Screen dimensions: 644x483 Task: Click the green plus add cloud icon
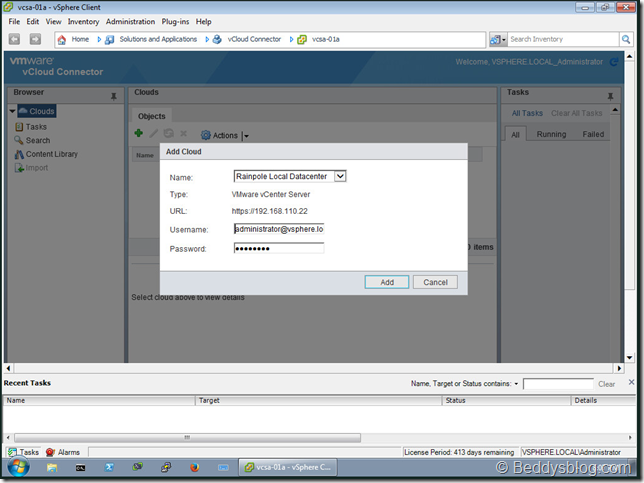139,134
